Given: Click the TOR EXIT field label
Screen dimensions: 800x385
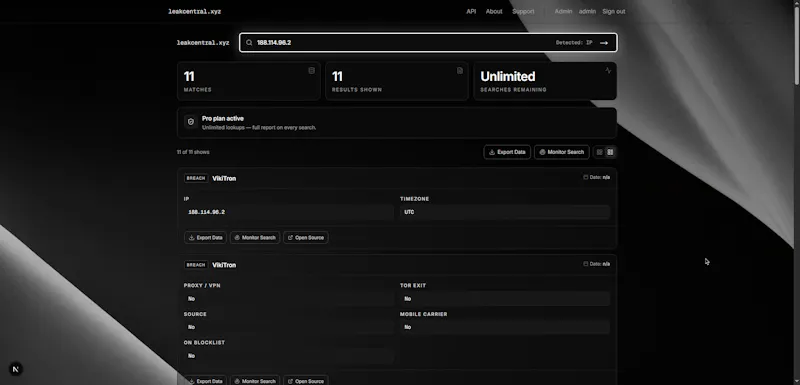Looking at the screenshot, I should click(x=413, y=286).
